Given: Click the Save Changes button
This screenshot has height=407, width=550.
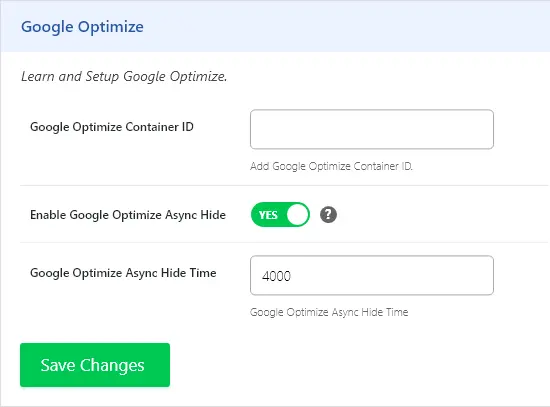Looking at the screenshot, I should [x=95, y=365].
